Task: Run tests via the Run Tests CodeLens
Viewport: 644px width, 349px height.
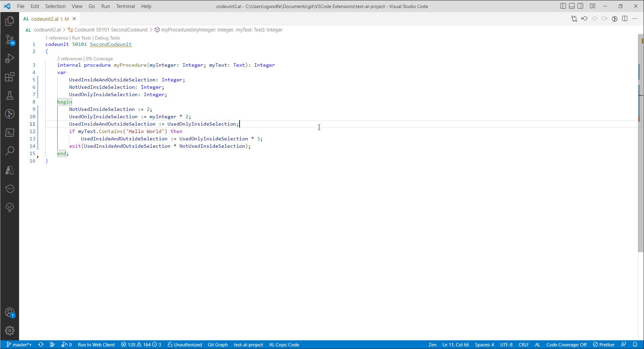Action: [81, 38]
